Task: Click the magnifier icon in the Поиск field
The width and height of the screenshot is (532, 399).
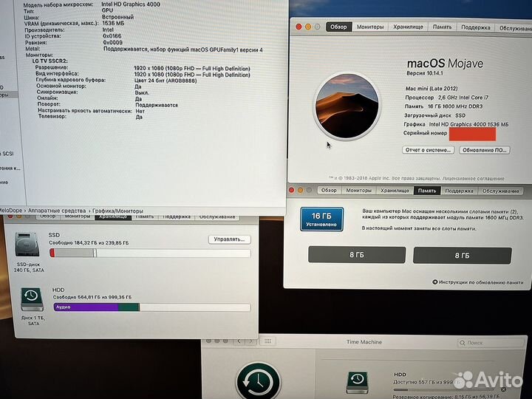Action: pos(462,343)
